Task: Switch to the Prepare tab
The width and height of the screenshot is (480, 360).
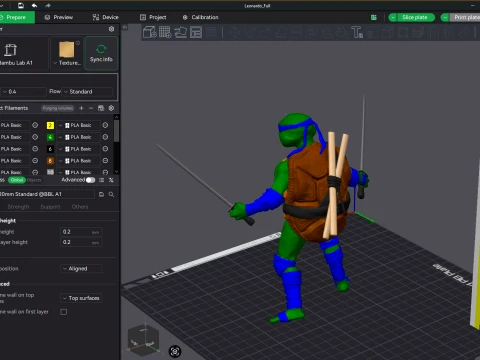Action: [16, 17]
